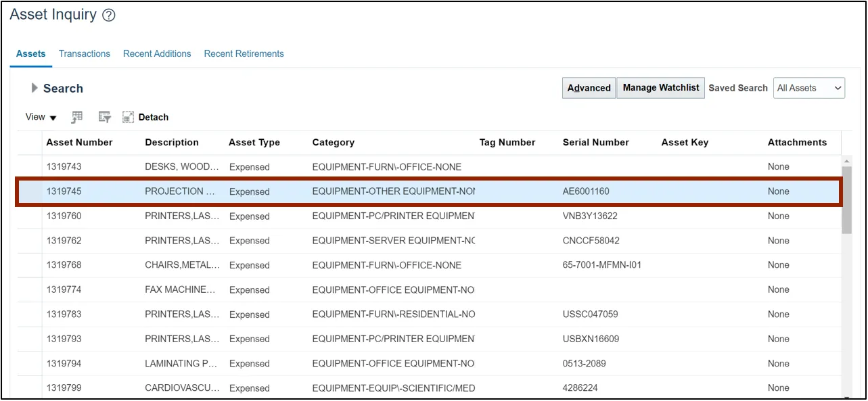Viewport: 868px width, 401px height.
Task: Click the Query By Example filter icon
Action: (x=104, y=117)
